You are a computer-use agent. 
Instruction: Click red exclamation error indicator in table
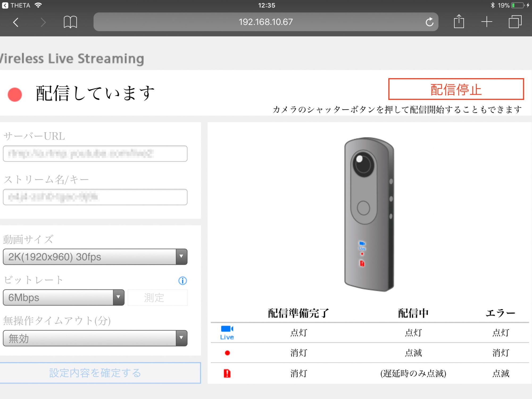pos(227,373)
